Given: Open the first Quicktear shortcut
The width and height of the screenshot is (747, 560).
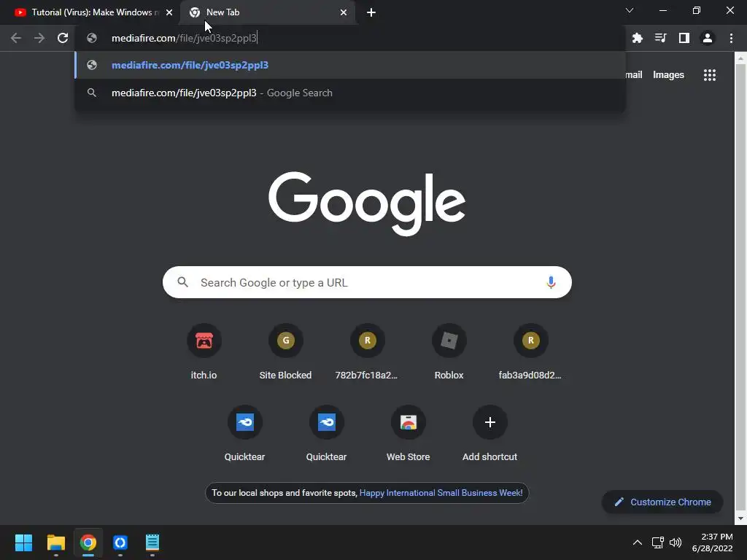Looking at the screenshot, I should click(245, 433).
